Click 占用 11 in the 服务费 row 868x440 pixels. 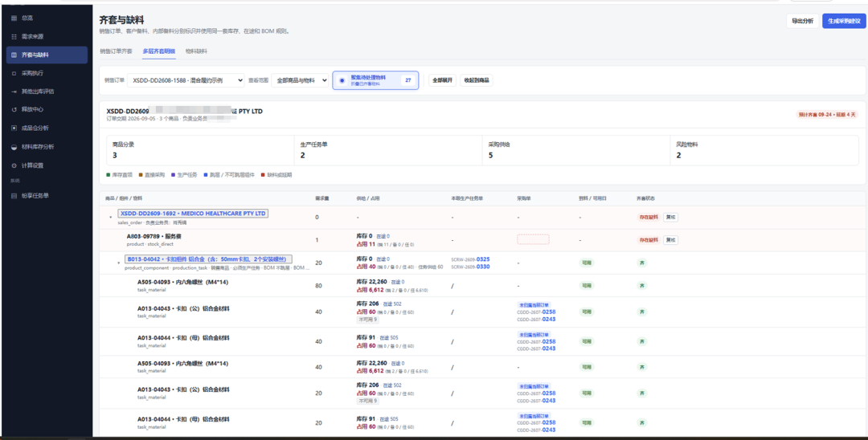point(366,244)
